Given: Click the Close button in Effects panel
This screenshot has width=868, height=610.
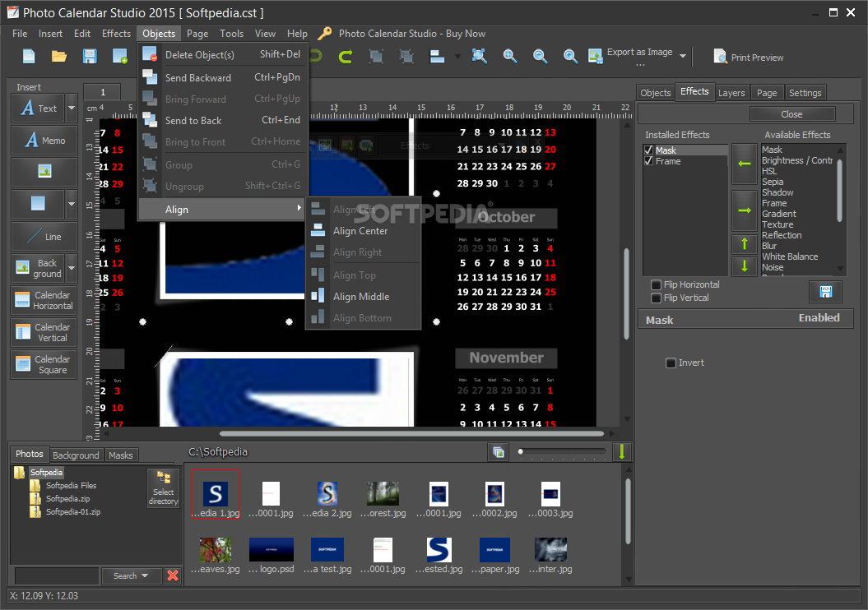Looking at the screenshot, I should click(x=791, y=114).
